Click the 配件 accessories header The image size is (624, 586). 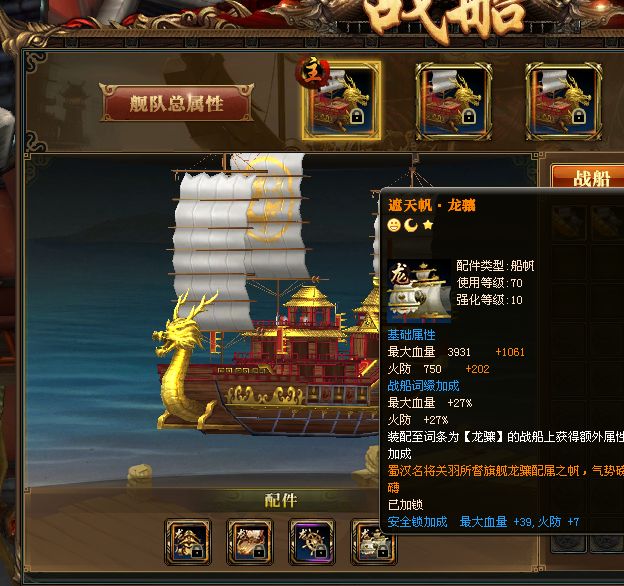point(281,500)
